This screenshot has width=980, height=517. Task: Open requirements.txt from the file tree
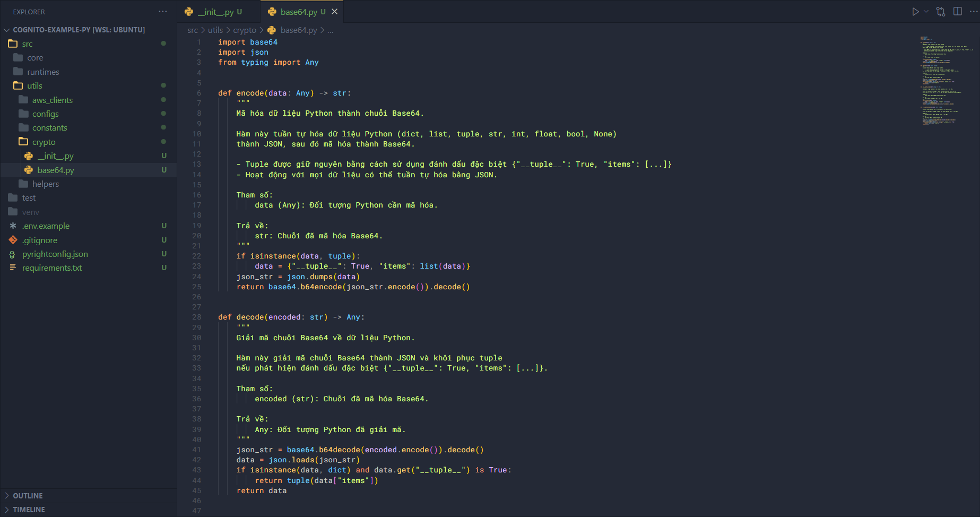point(51,268)
